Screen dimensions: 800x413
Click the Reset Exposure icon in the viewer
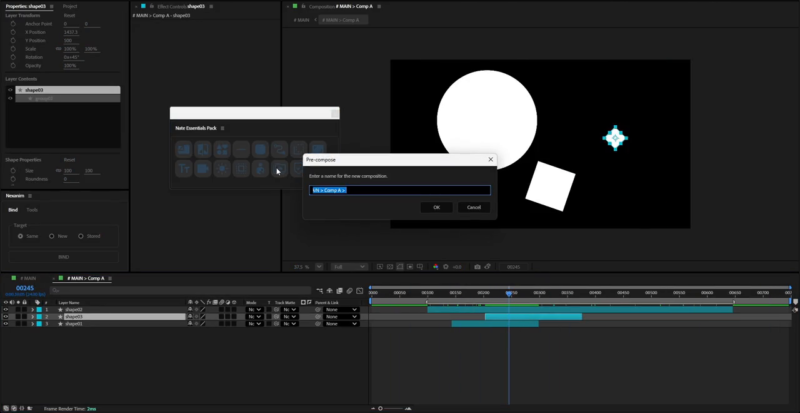(445, 266)
